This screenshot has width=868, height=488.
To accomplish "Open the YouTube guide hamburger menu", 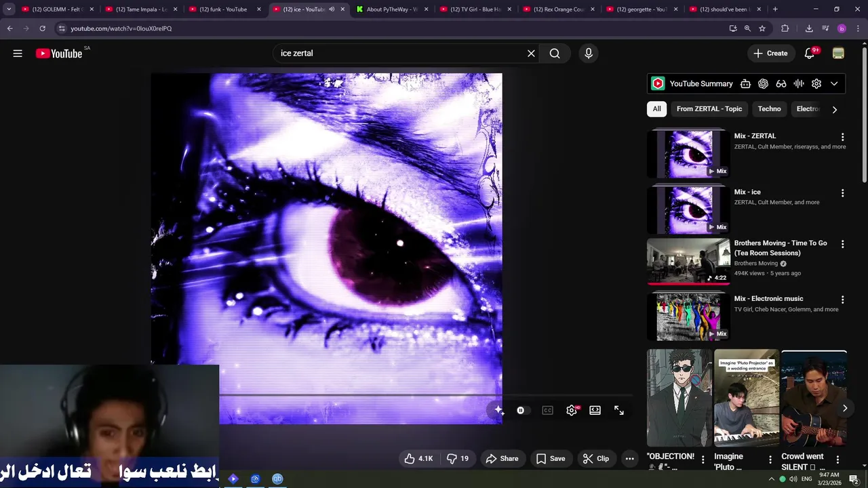I will pyautogui.click(x=18, y=54).
